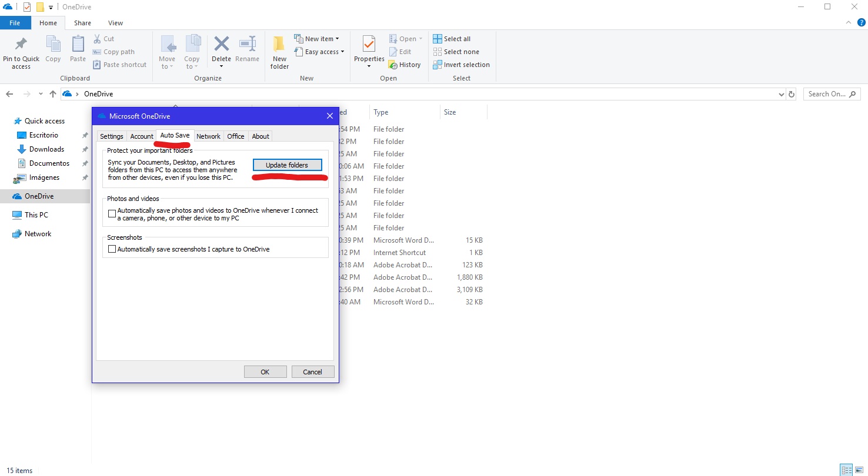Open the Copy to command
The width and height of the screenshot is (868, 476).
tap(192, 53)
